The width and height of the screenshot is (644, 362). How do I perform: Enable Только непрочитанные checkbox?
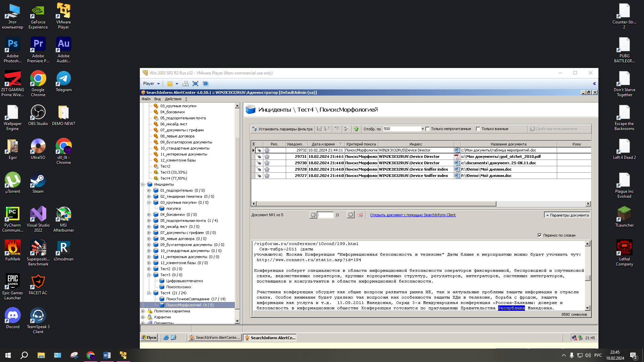(428, 129)
